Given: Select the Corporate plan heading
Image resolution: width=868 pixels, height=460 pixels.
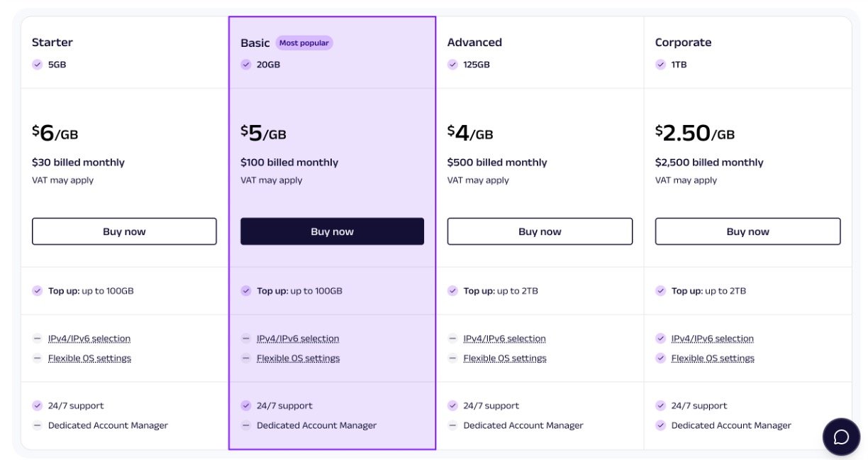Looking at the screenshot, I should pyautogui.click(x=683, y=43).
